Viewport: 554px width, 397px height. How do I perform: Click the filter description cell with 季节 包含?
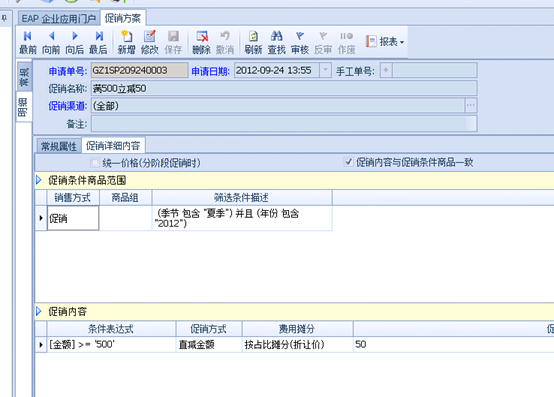pos(242,218)
